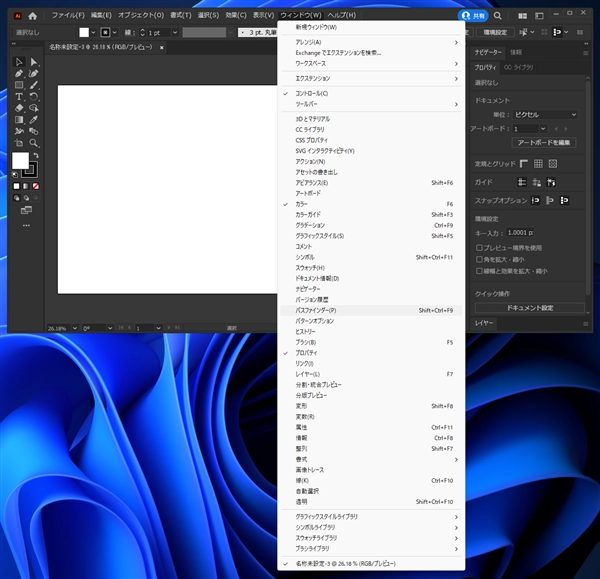Image resolution: width=600 pixels, height=579 pixels.
Task: Select the Direct Selection tool
Action: 34,62
